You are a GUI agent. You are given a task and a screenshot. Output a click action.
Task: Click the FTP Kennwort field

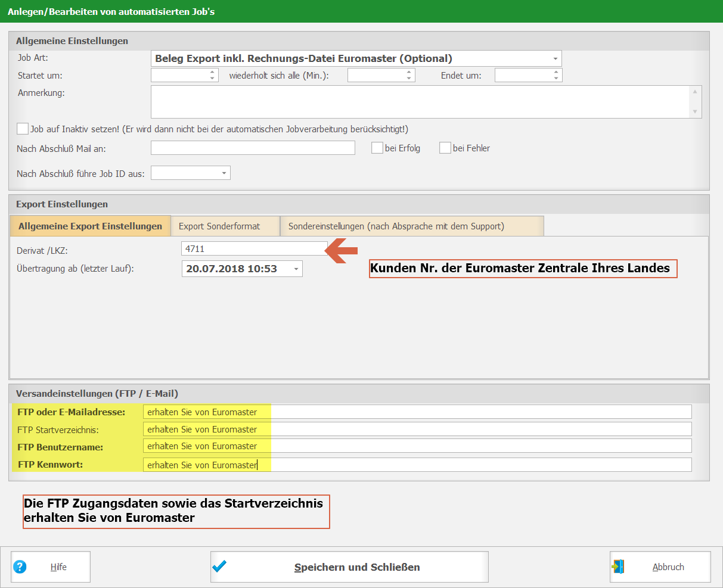pyautogui.click(x=417, y=465)
